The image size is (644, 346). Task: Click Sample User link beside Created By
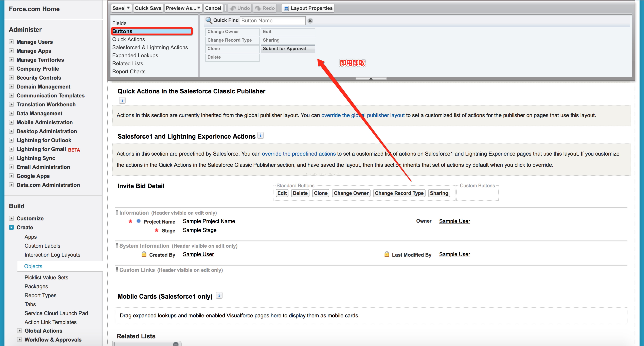(198, 254)
